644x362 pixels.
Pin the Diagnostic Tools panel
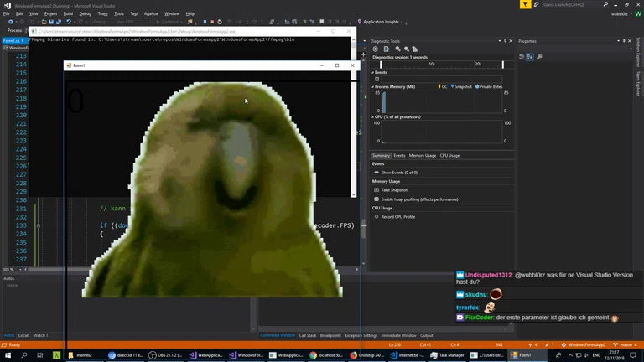pyautogui.click(x=505, y=41)
